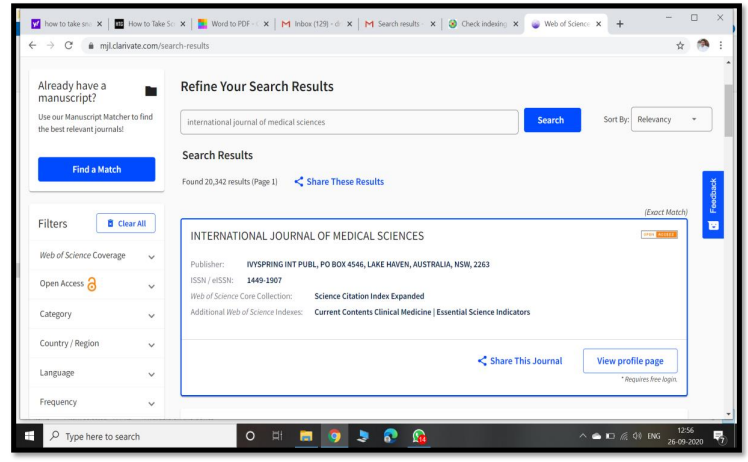Open the Chrome profile avatar
The height and width of the screenshot is (462, 748).
point(703,45)
